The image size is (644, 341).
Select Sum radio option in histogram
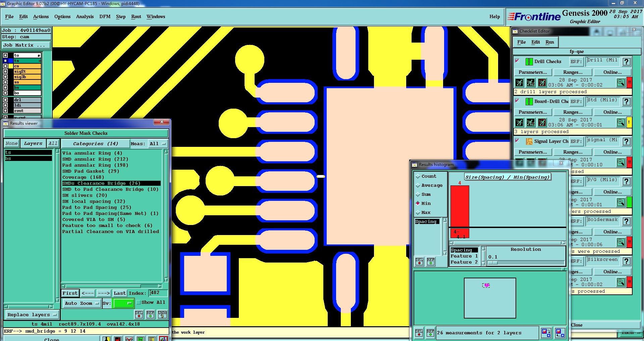tap(418, 194)
